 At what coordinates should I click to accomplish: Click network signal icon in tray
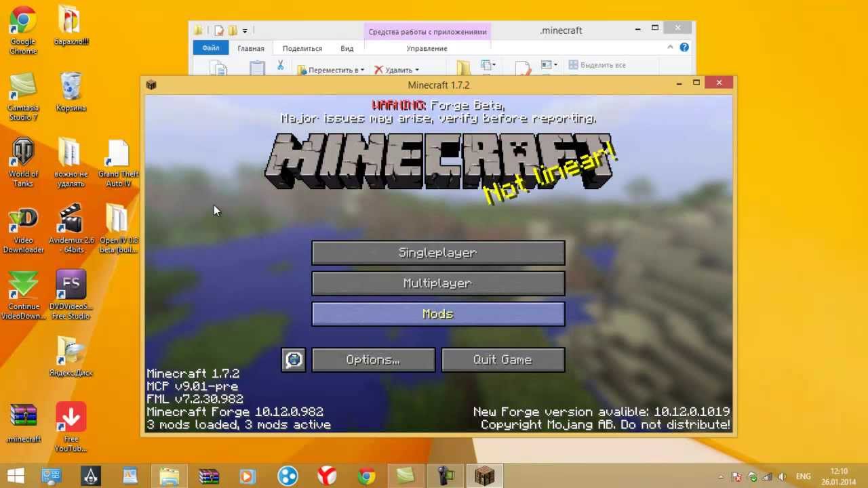tap(768, 476)
